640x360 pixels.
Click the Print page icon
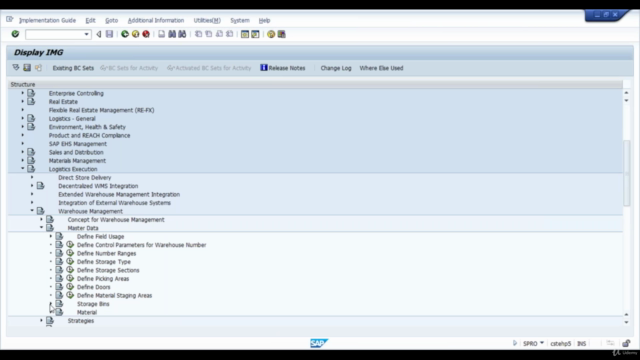point(162,34)
